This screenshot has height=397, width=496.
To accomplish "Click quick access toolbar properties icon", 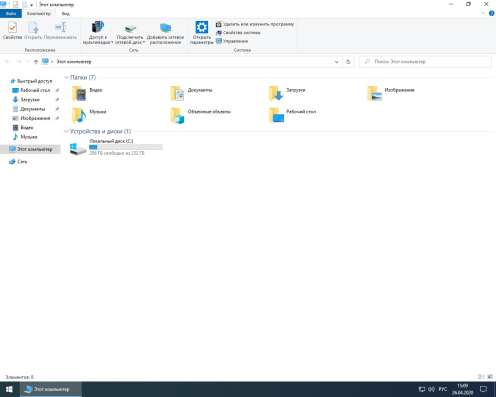I will pyautogui.click(x=15, y=4).
